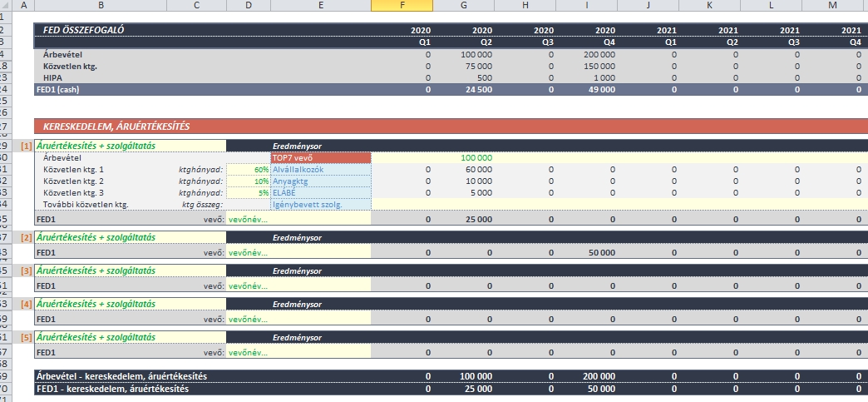Click the [1] block marker
Screen dimensions: 868x402
click(x=26, y=146)
